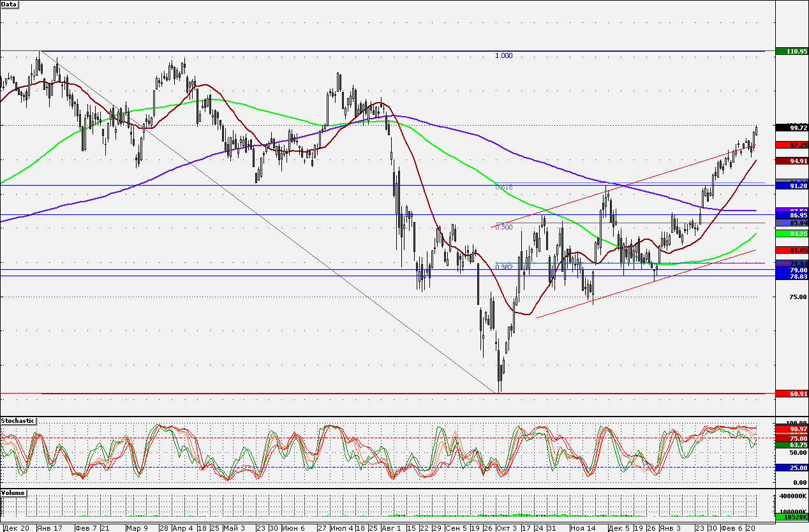Select the dark red 94.91 price tag
This screenshot has height=532, width=809.
tap(791, 161)
